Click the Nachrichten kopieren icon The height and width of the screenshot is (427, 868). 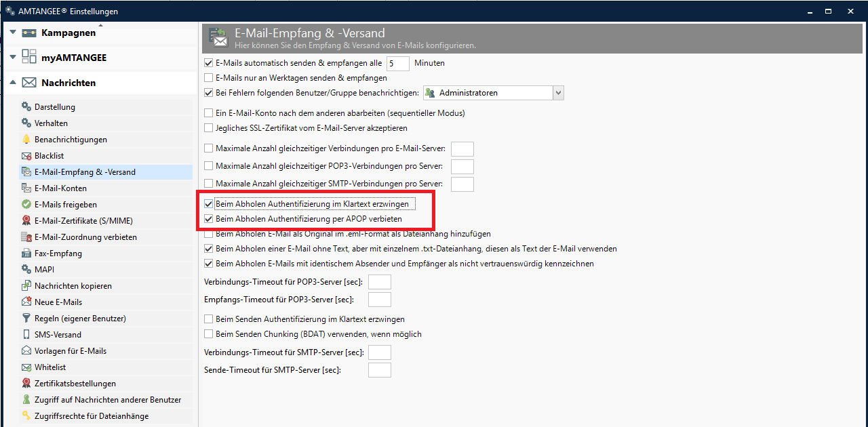point(26,286)
